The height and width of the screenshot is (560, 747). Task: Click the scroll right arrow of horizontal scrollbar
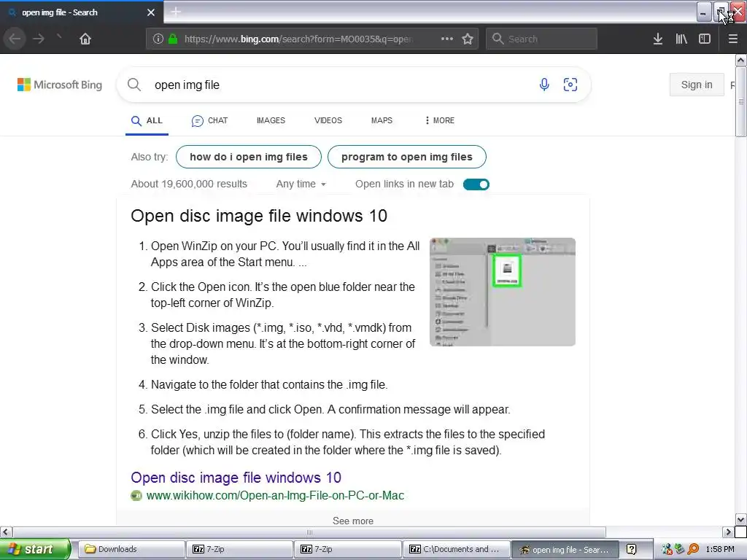tap(728, 532)
